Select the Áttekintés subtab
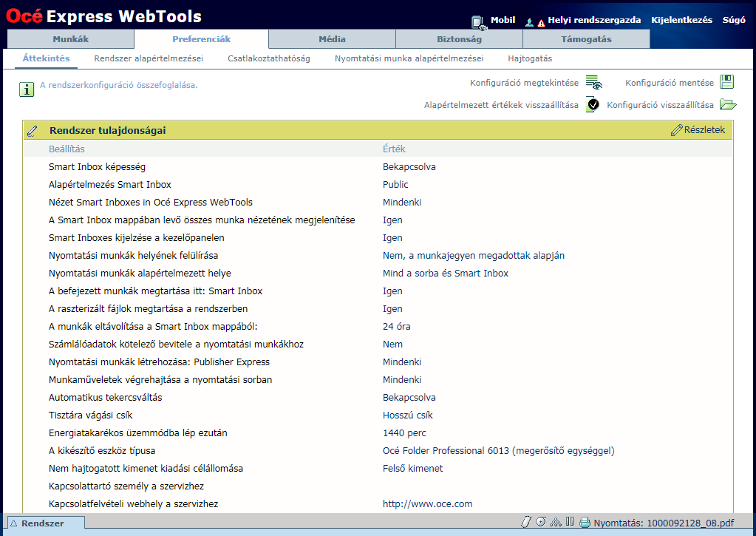756x536 pixels. coord(47,58)
